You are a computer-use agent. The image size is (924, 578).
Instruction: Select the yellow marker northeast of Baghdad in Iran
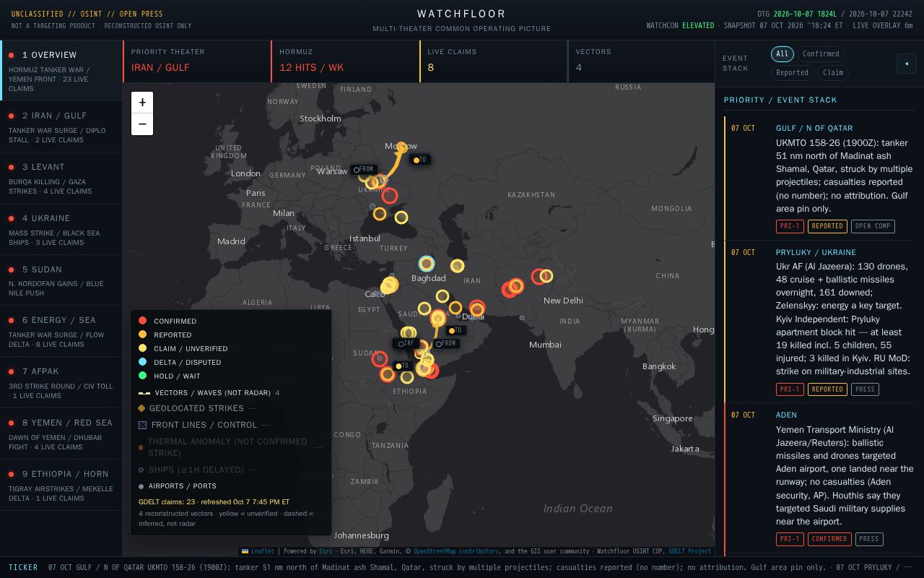457,266
